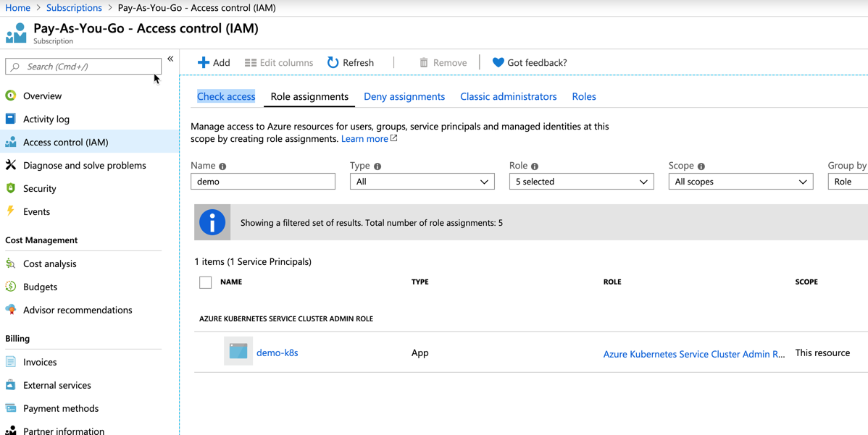Click the Diagnose and solve problems icon

[11, 165]
